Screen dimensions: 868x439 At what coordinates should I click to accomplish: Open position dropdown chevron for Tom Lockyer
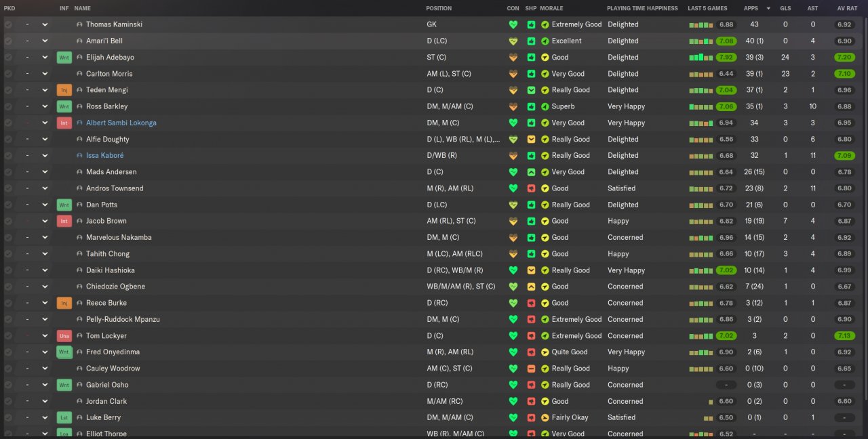(x=45, y=336)
